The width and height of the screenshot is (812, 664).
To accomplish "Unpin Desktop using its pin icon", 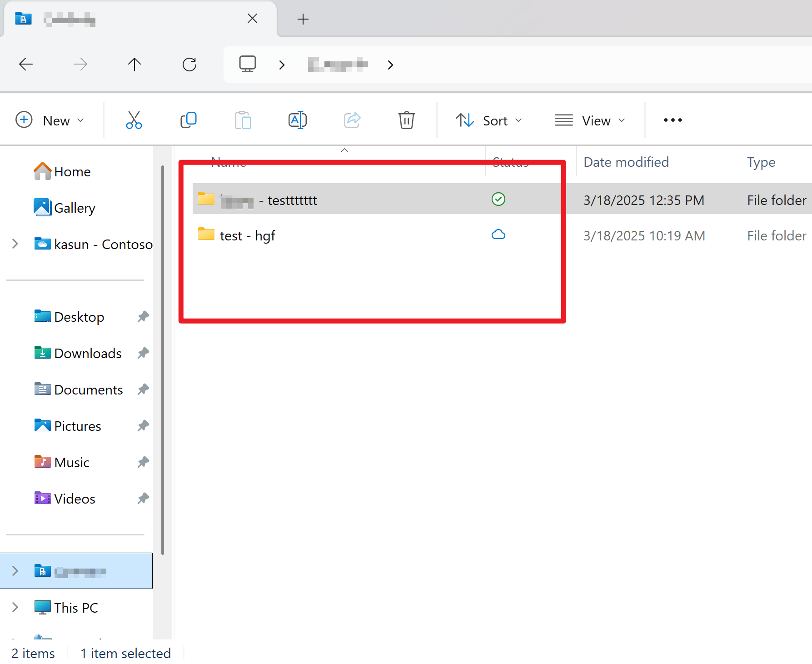I will pos(143,316).
